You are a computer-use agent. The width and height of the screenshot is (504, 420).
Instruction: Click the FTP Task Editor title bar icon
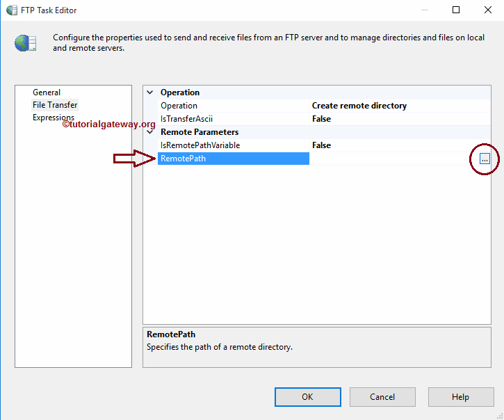(12, 10)
